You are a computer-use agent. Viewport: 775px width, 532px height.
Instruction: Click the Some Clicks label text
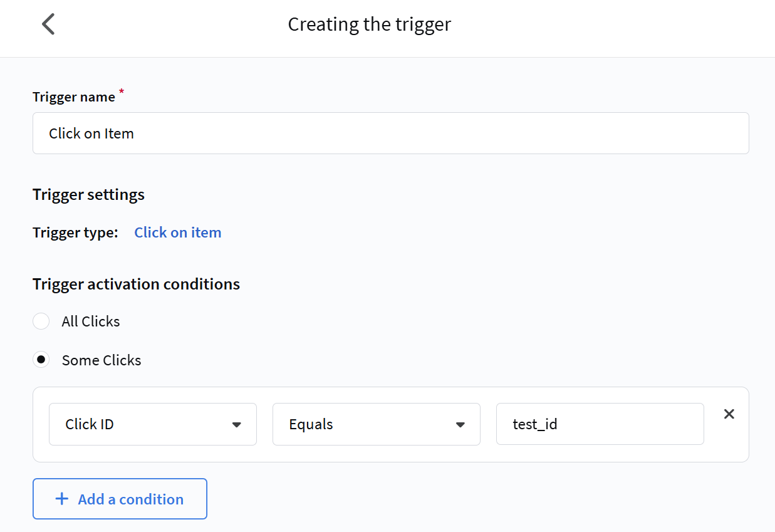click(101, 360)
